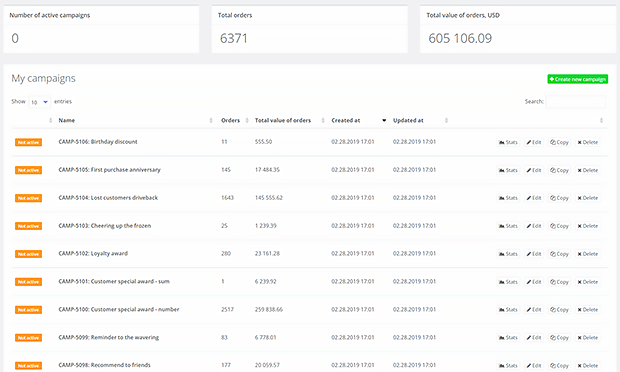
Task: Edit Reminder to the wavering campaign
Action: click(534, 338)
